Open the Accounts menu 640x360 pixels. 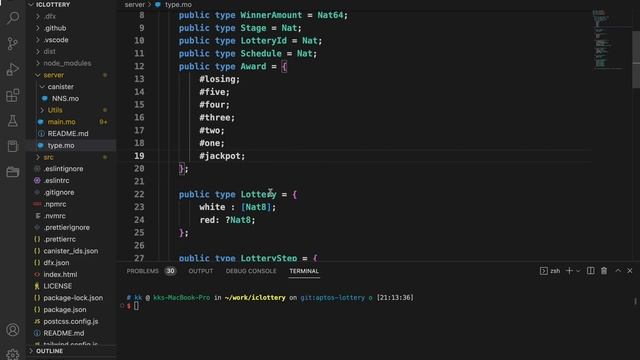(13, 329)
